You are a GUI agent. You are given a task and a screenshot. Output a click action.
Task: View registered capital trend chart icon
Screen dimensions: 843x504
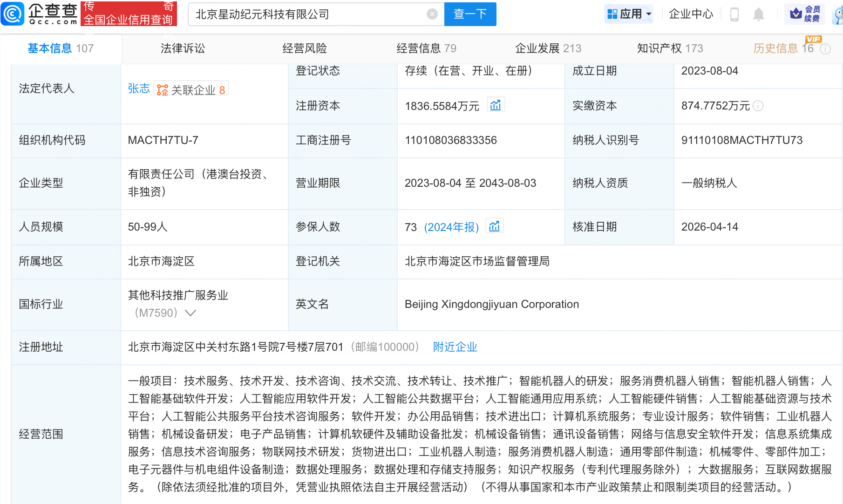pyautogui.click(x=496, y=105)
